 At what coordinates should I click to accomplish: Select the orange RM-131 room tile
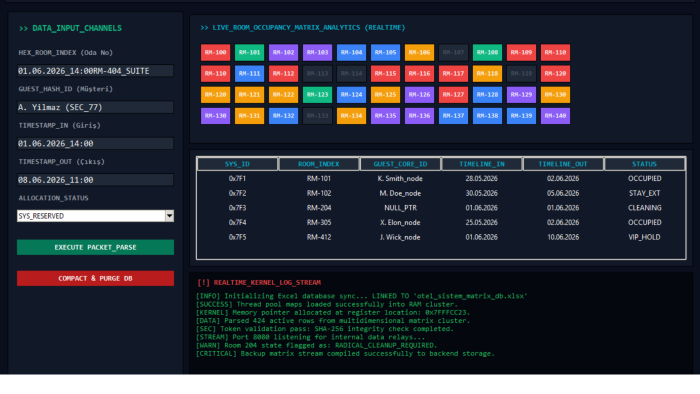tap(250, 116)
